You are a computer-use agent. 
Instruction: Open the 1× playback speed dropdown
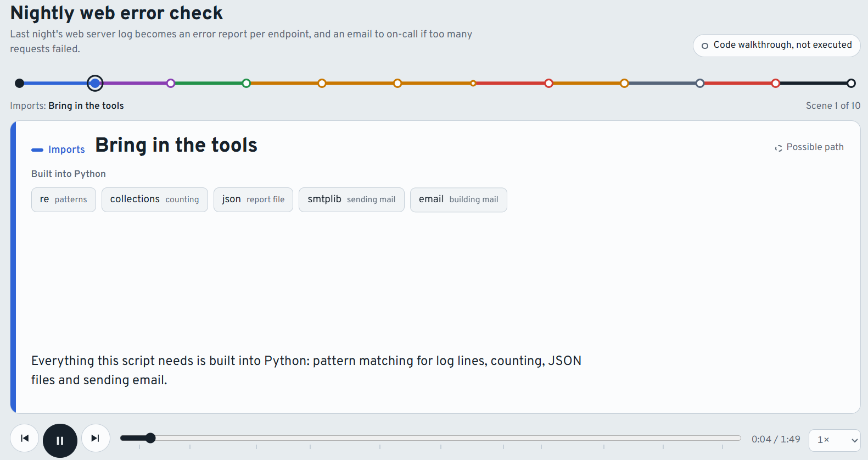pos(835,440)
